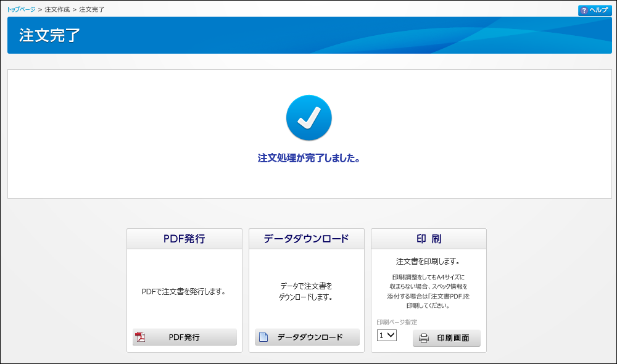Screen dimensions: 617x364
Task: Click the question mark help icon
Action: click(x=584, y=10)
